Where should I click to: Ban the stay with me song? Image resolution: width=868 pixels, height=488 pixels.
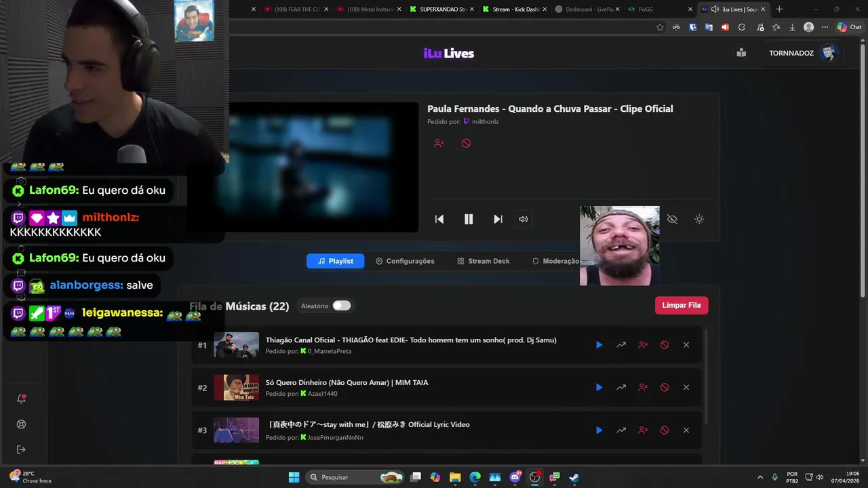(x=665, y=430)
